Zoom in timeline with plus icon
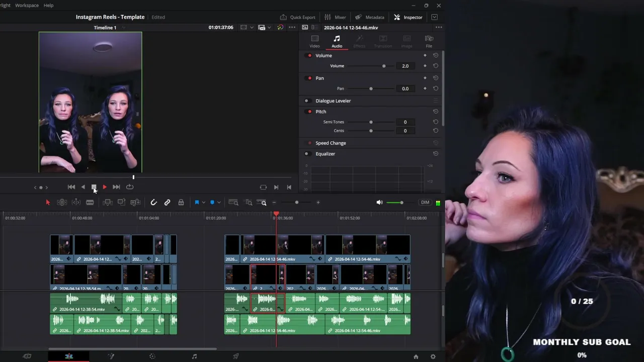This screenshot has width=644, height=362. pyautogui.click(x=318, y=202)
